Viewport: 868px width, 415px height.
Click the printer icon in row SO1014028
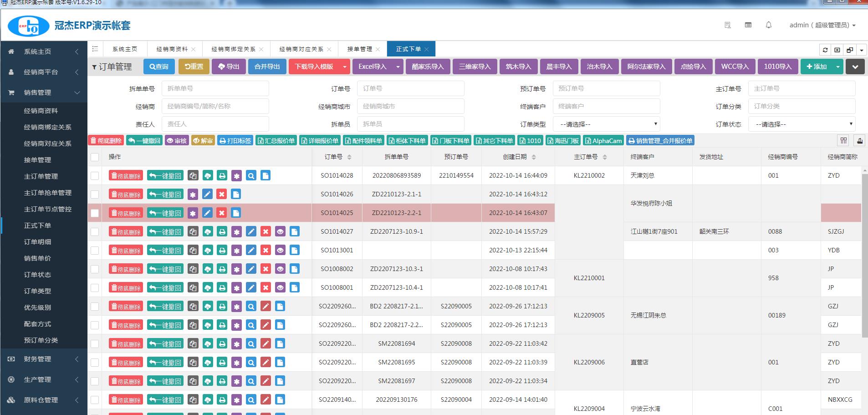222,175
